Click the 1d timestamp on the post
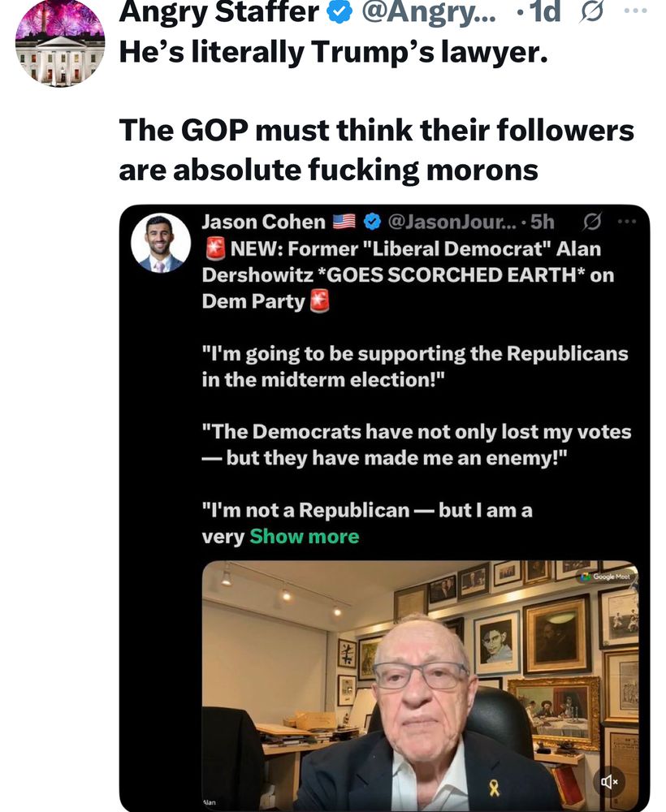666x812 pixels. (x=543, y=12)
